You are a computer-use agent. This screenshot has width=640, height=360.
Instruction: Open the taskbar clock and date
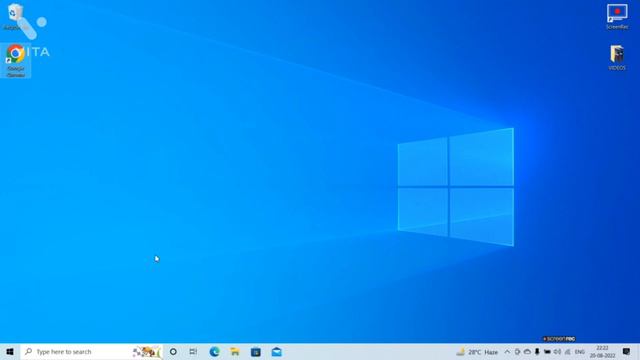(602, 351)
